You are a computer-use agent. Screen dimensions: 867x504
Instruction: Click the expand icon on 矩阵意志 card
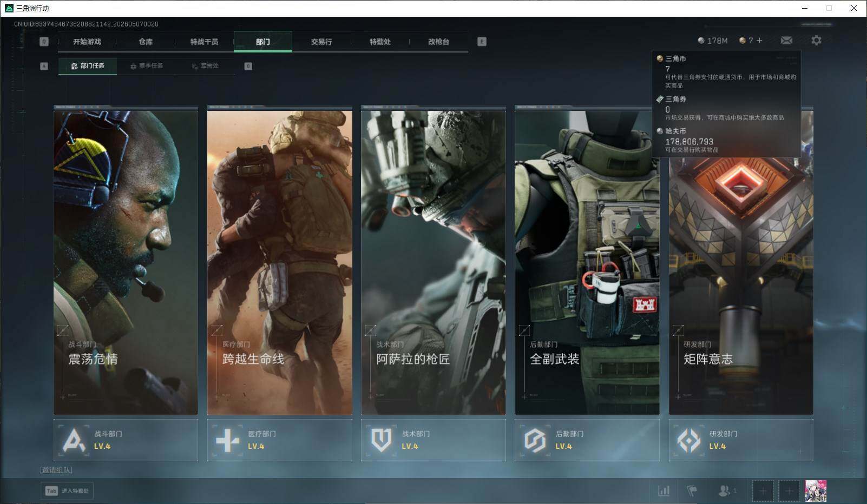pyautogui.click(x=678, y=330)
